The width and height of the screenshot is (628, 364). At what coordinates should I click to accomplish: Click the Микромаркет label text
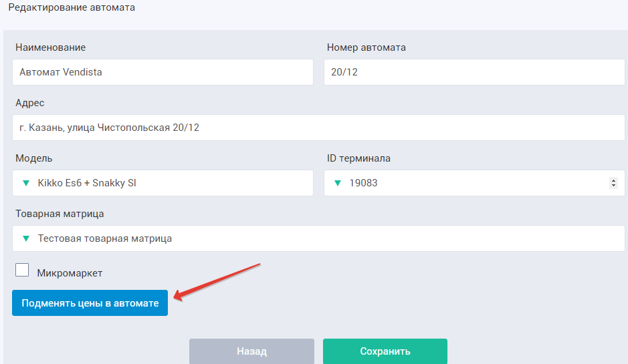[x=70, y=273]
